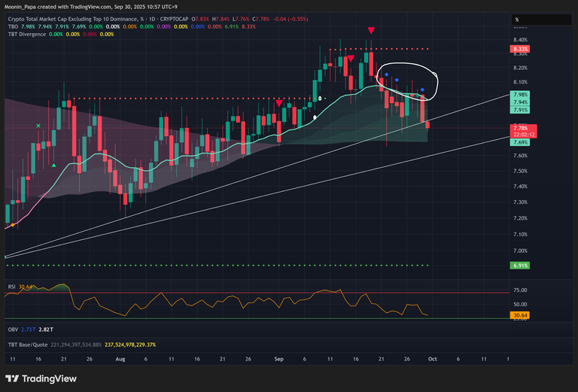
Task: Click the percent scale button at top right
Action: tap(519, 20)
